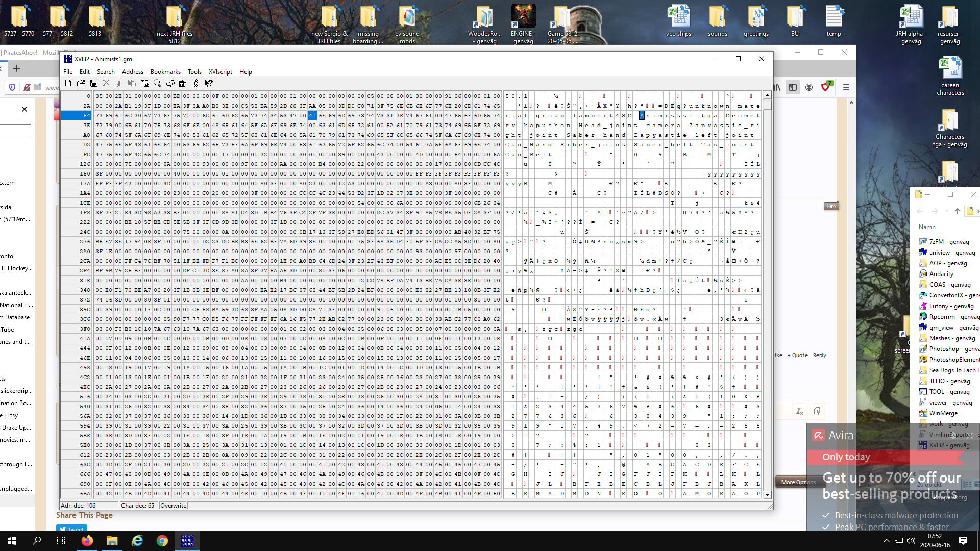Click the copy toolbar icon
This screenshot has height=551, width=980.
tap(132, 83)
